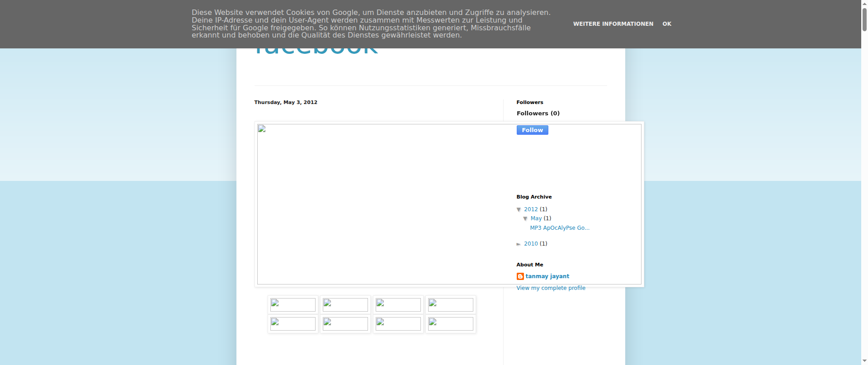Click the Thursday, May 3, 2012 date header
This screenshot has width=868, height=365.
click(x=286, y=103)
